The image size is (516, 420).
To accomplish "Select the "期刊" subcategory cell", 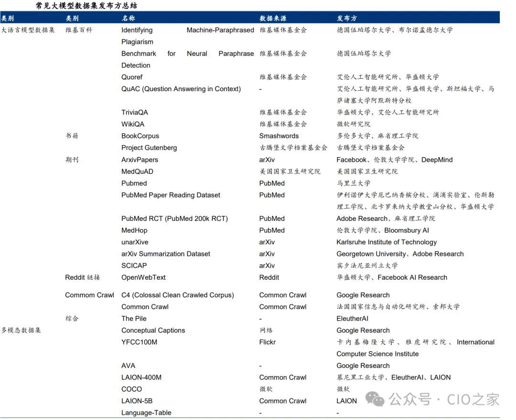I will point(72,160).
